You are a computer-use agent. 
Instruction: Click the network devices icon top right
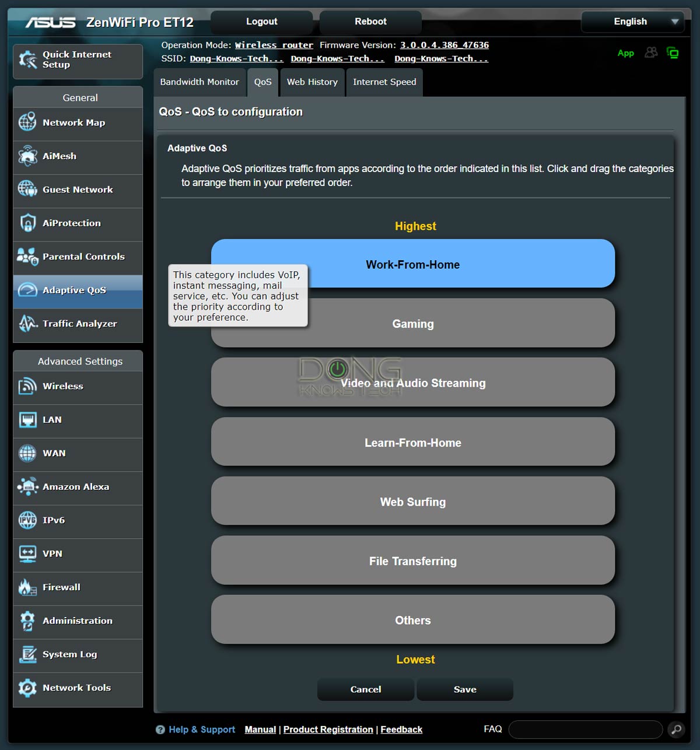coord(673,53)
